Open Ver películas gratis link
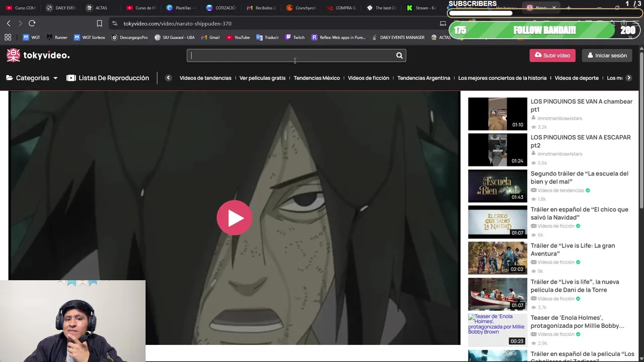644x362 pixels. (x=262, y=78)
